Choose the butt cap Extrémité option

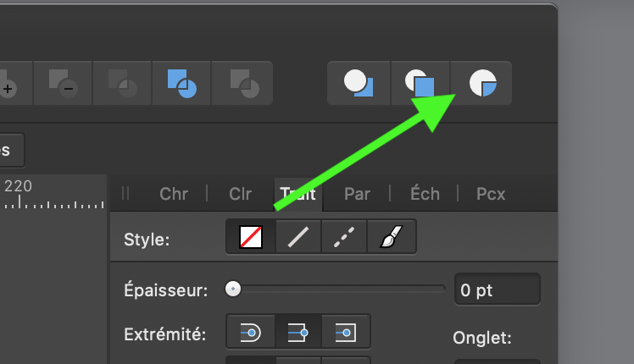pyautogui.click(x=298, y=333)
